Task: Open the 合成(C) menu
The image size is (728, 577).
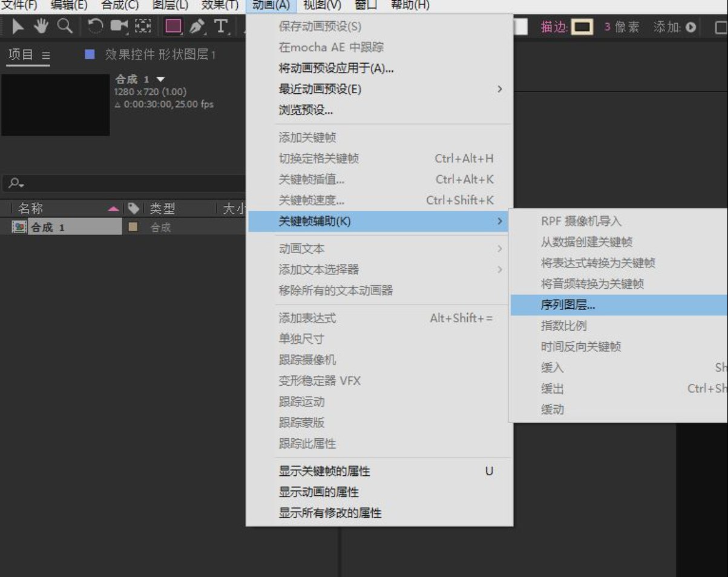Action: [x=120, y=5]
